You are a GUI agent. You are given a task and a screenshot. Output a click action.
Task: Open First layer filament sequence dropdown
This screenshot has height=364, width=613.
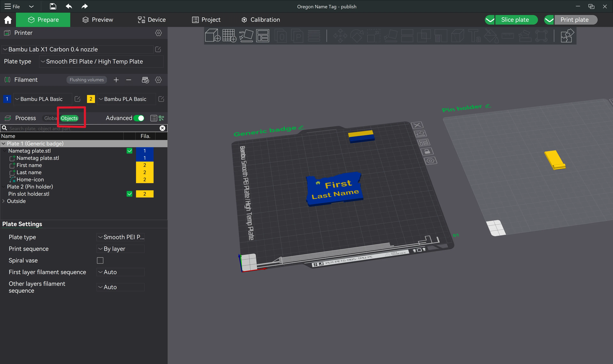pos(120,272)
